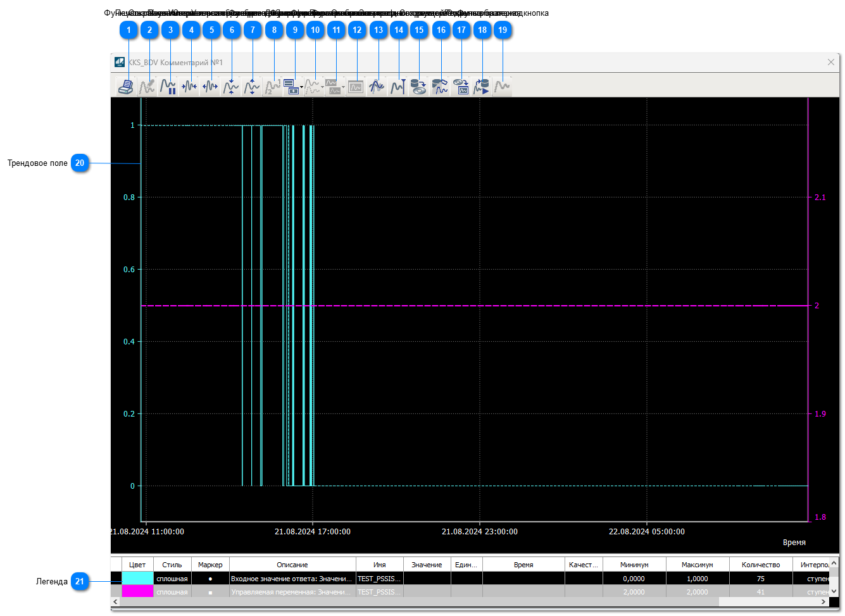This screenshot has width=845, height=616.
Task: Open dropdown arrow beside stacked windows icon
Action: pyautogui.click(x=302, y=87)
